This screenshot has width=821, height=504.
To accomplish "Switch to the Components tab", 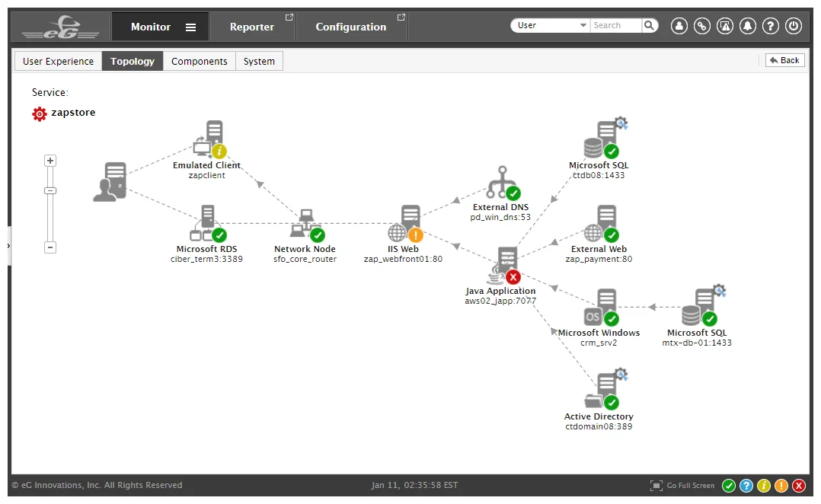I will [x=200, y=61].
